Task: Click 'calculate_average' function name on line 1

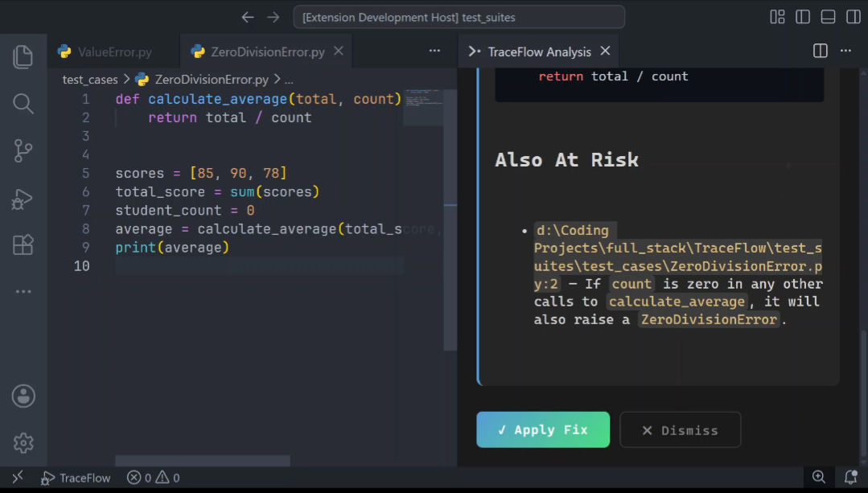Action: [x=217, y=99]
